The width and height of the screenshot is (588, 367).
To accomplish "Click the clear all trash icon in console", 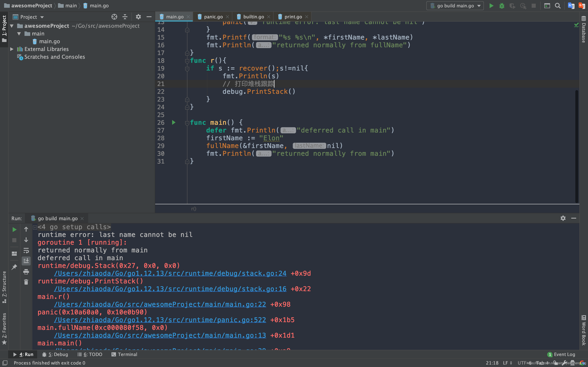I will point(26,282).
